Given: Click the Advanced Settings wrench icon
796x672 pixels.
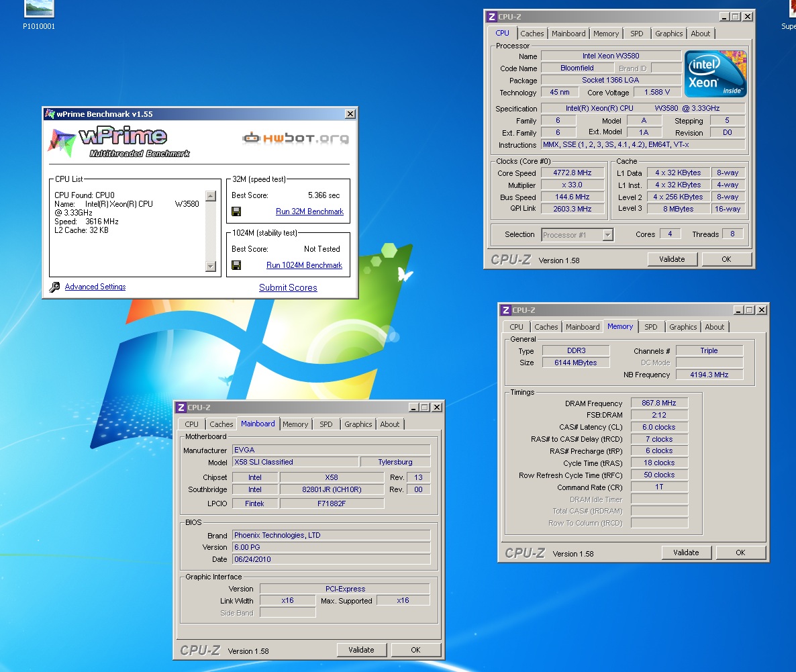Looking at the screenshot, I should coord(54,287).
